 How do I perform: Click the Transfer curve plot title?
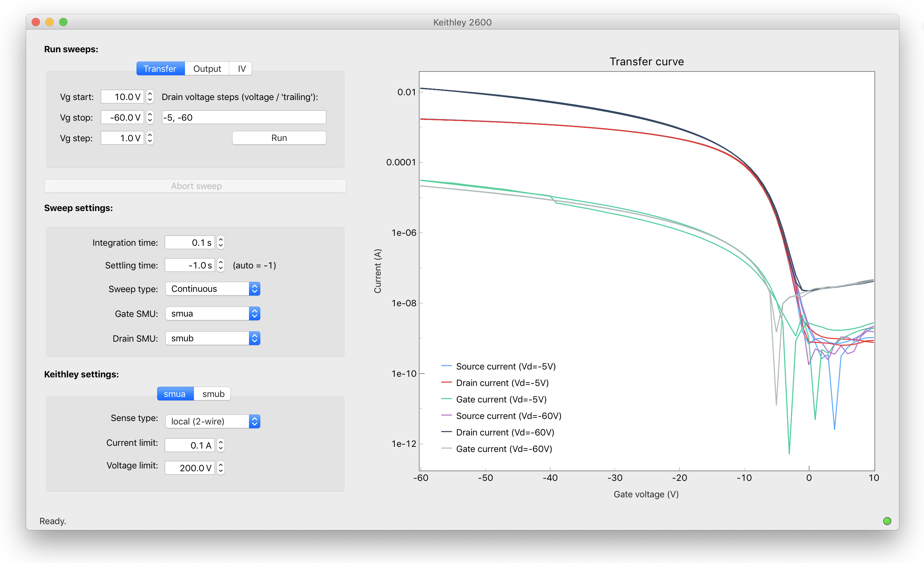[646, 62]
